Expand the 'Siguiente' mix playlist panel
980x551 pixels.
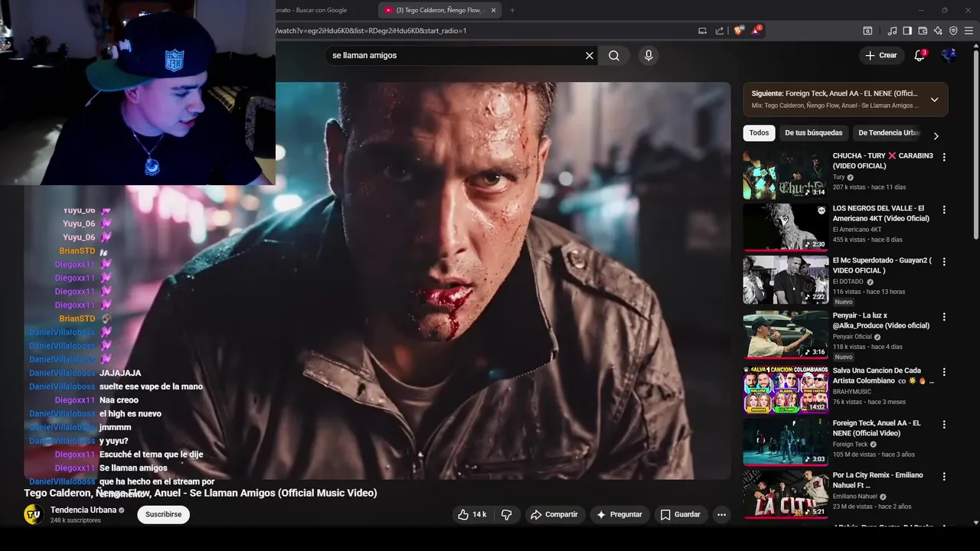point(934,99)
